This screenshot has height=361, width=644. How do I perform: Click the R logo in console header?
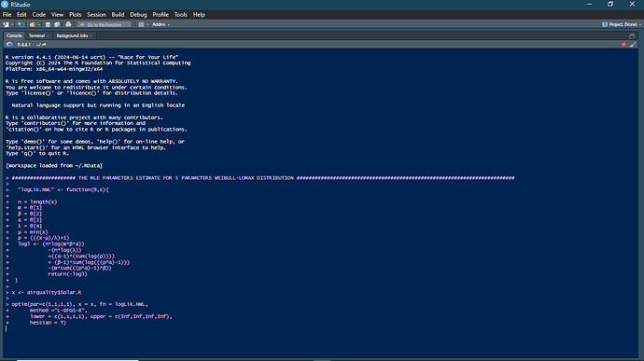9,45
